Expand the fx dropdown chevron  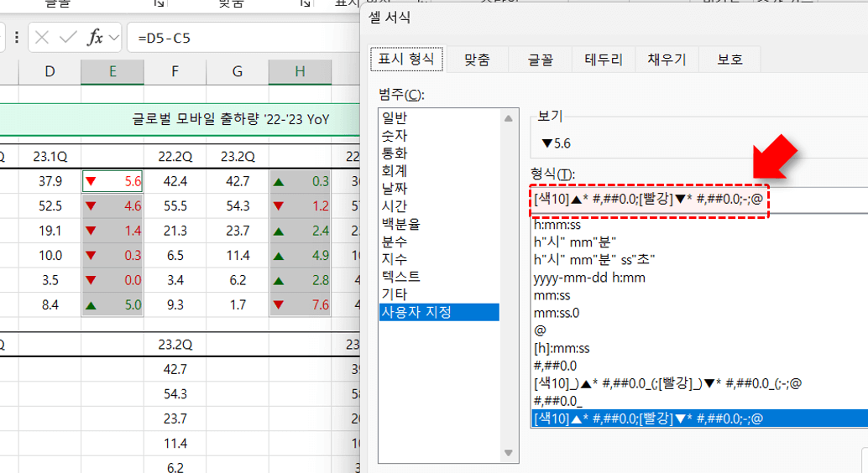pyautogui.click(x=114, y=39)
